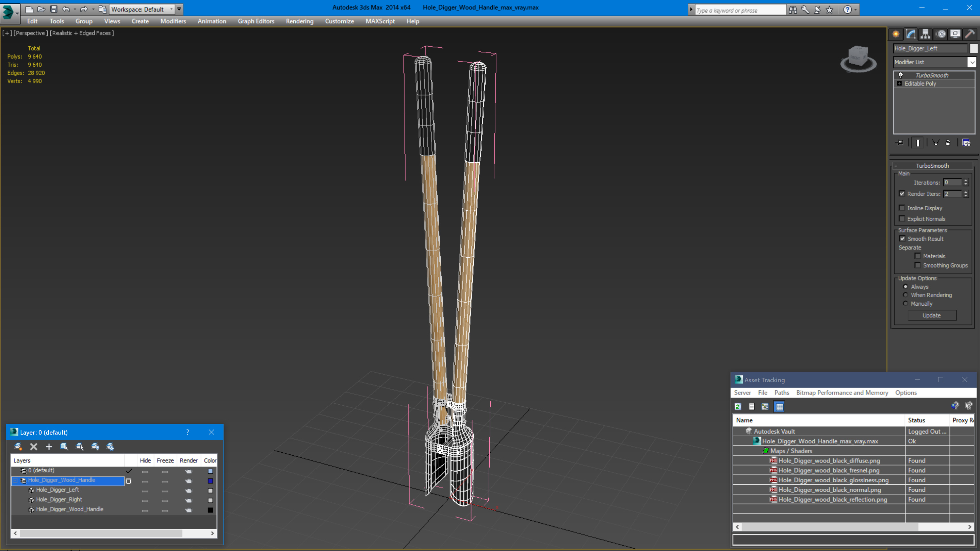
Task: Expand the Editable Poly modifier entry
Action: [x=899, y=83]
